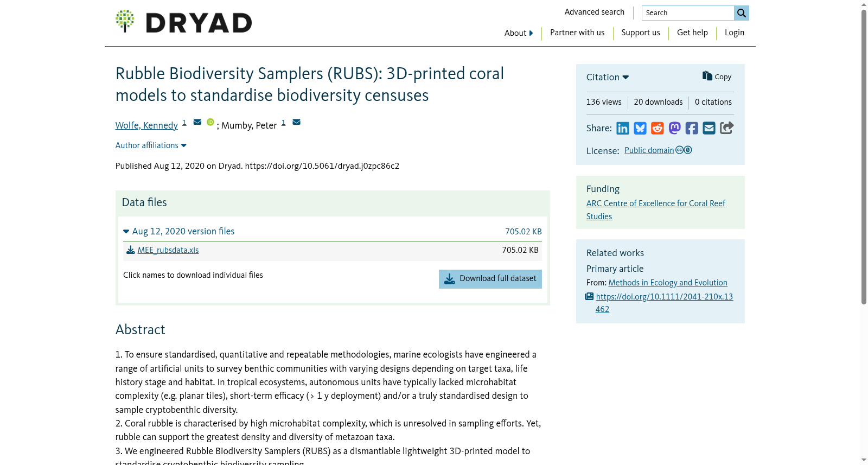Expand Author affiliations
The width and height of the screenshot is (868, 465).
point(151,145)
